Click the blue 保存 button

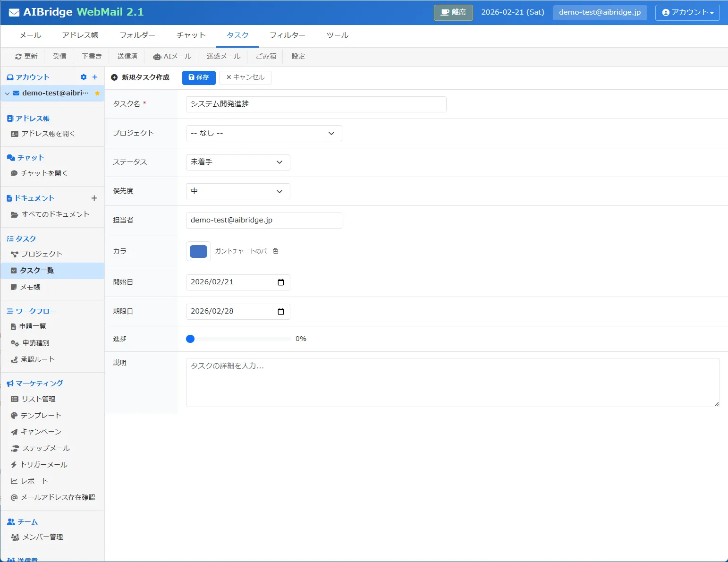click(x=199, y=77)
